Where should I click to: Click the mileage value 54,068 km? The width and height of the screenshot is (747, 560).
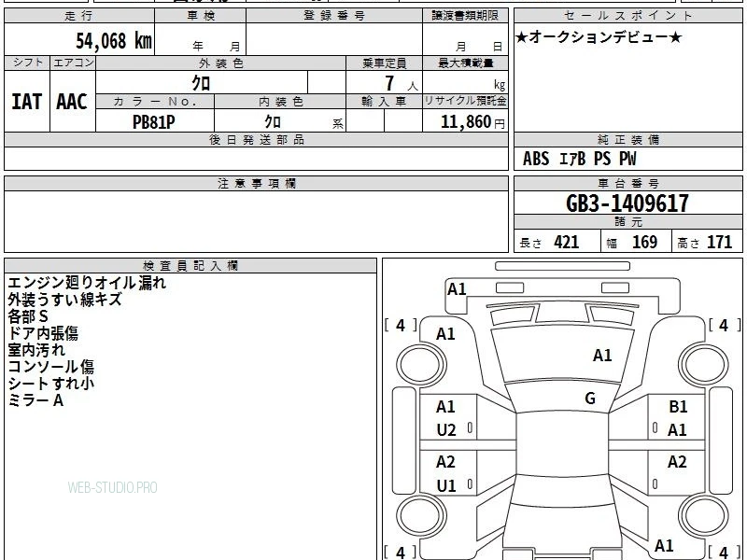[114, 41]
